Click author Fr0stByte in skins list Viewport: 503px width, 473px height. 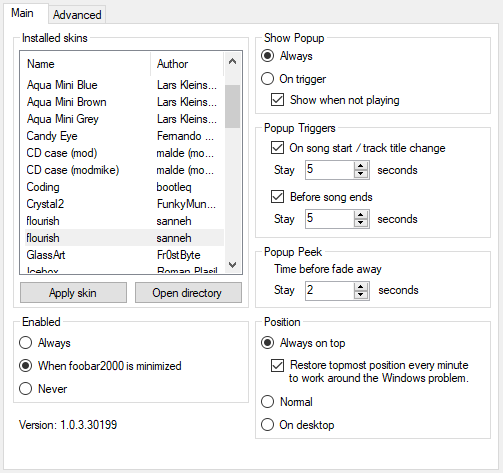pyautogui.click(x=179, y=255)
